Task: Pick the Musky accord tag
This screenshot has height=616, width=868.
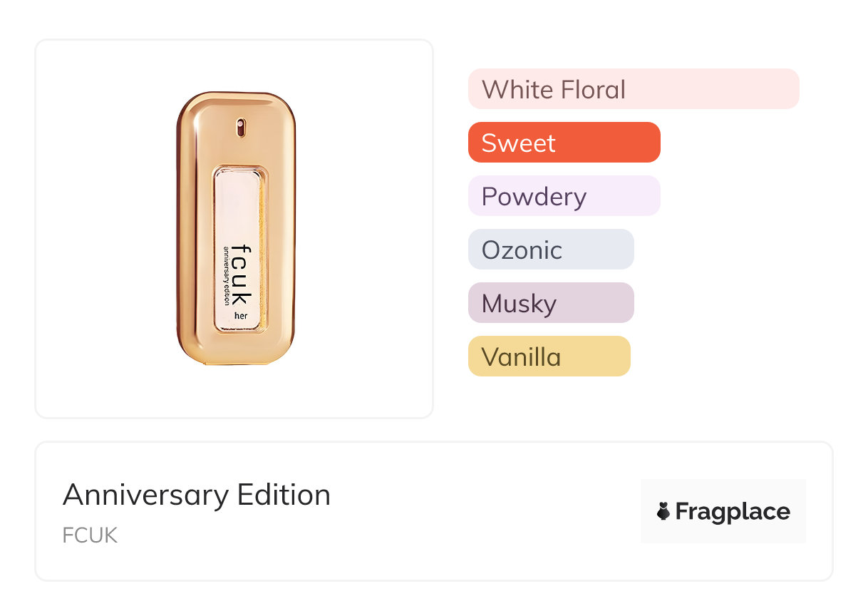Action: pyautogui.click(x=550, y=303)
